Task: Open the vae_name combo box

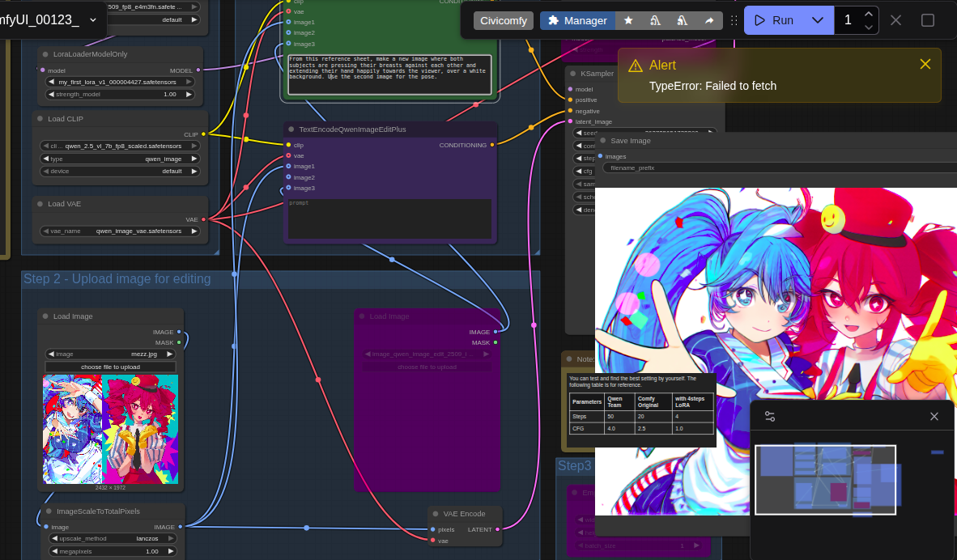Action: coord(120,231)
